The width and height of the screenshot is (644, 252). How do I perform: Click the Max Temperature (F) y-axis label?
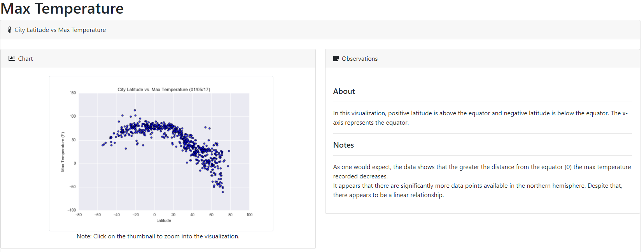63,152
